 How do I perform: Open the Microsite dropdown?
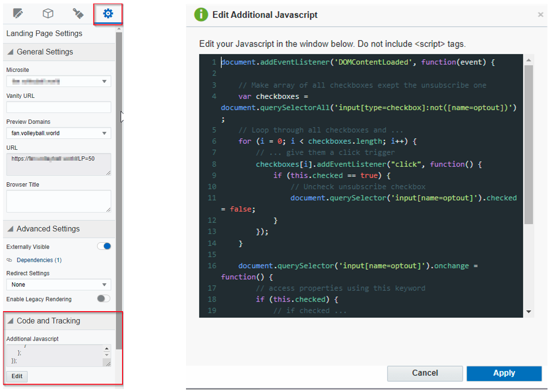click(58, 81)
